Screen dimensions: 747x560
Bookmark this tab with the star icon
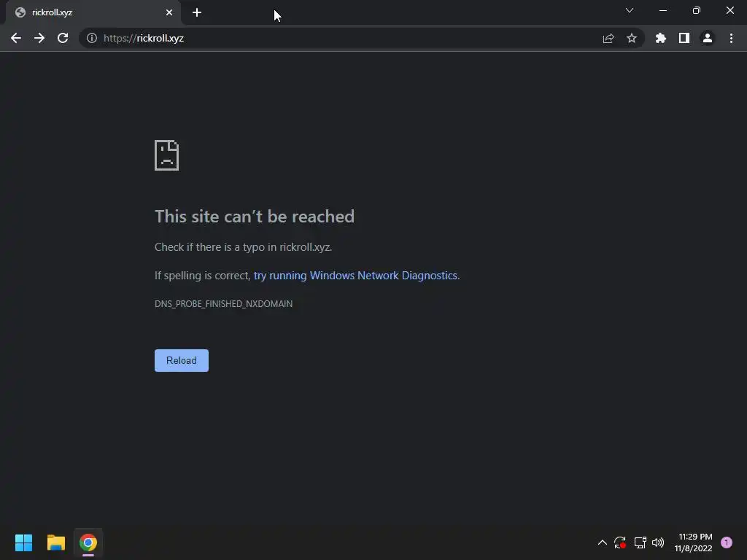click(x=632, y=38)
